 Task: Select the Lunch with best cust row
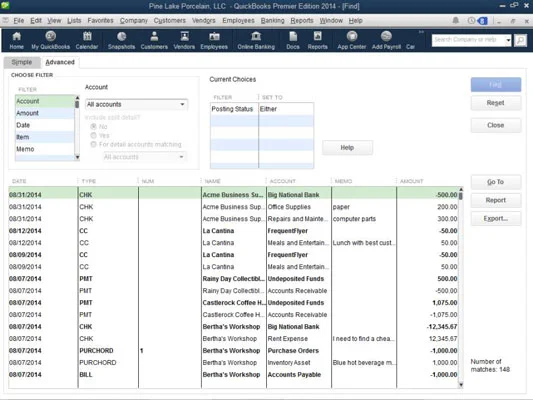tap(234, 243)
